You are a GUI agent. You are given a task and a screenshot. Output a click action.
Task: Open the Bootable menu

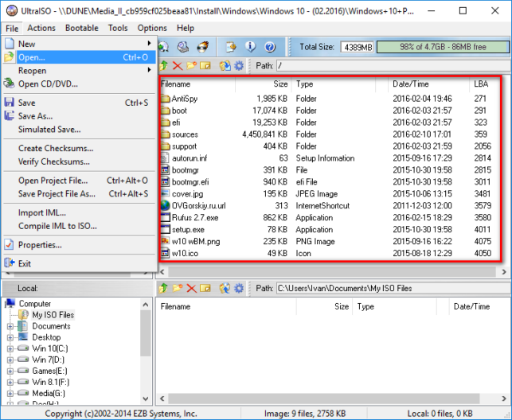click(x=82, y=28)
